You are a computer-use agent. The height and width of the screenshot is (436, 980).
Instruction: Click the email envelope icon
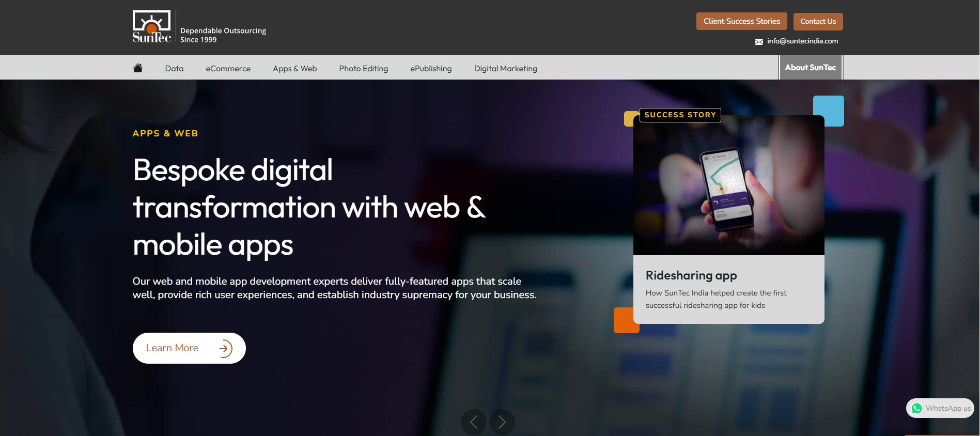click(x=758, y=42)
